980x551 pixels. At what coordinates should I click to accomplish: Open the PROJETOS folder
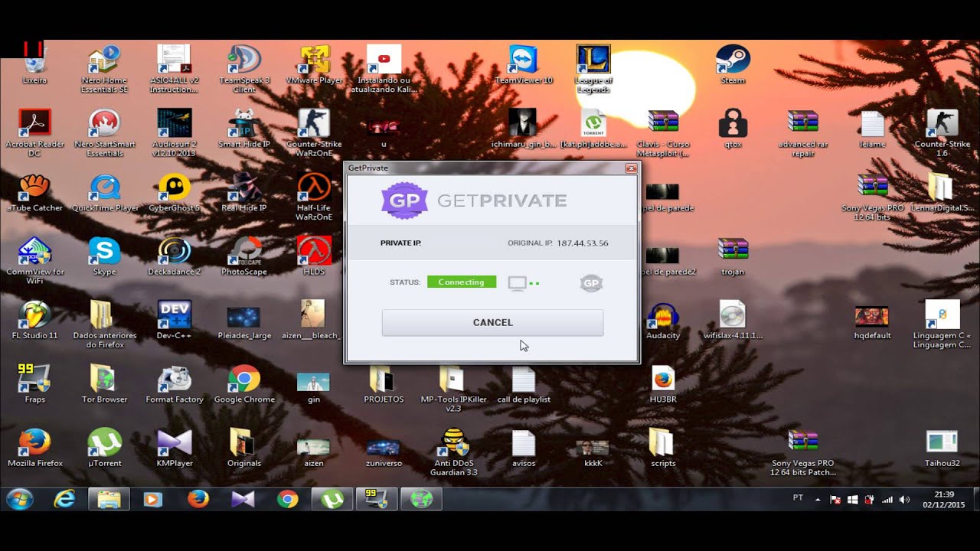384,383
